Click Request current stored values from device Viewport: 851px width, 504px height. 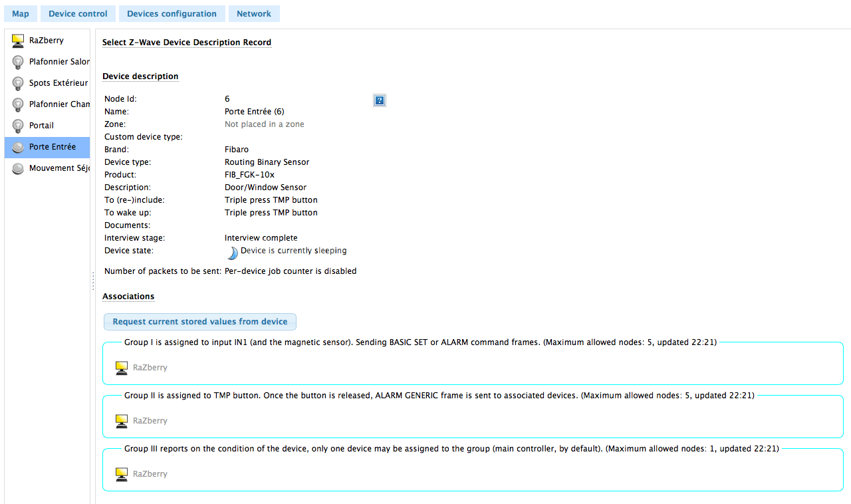click(x=200, y=322)
